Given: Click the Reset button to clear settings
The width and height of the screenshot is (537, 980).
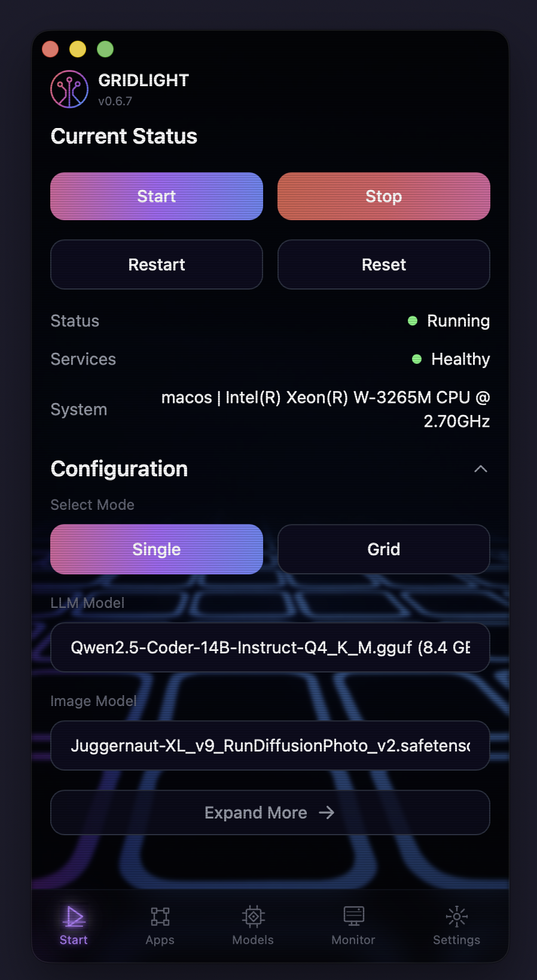Looking at the screenshot, I should [383, 264].
